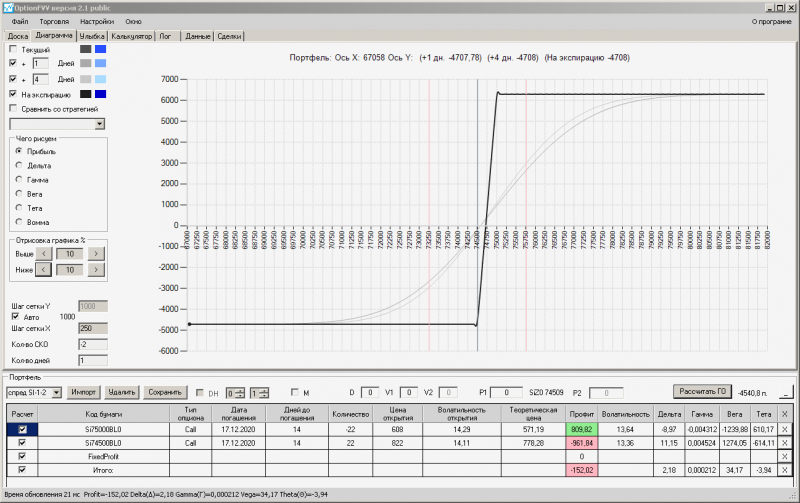
Task: Click the Кол-во СКО field
Action: (x=93, y=344)
